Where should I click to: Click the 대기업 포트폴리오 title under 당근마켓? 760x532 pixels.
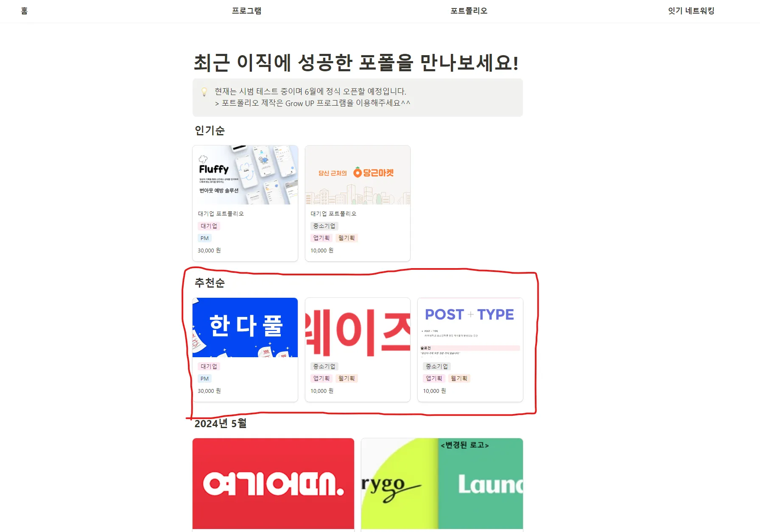pyautogui.click(x=333, y=214)
